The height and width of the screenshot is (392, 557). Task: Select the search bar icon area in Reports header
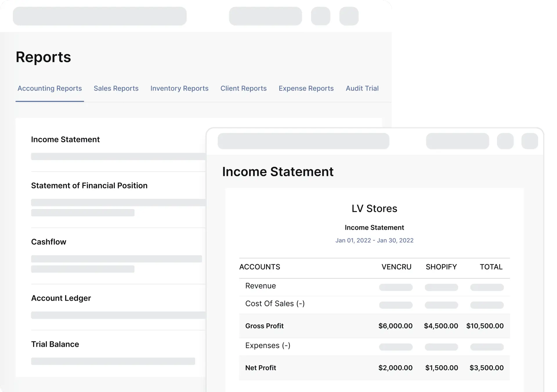click(x=100, y=16)
